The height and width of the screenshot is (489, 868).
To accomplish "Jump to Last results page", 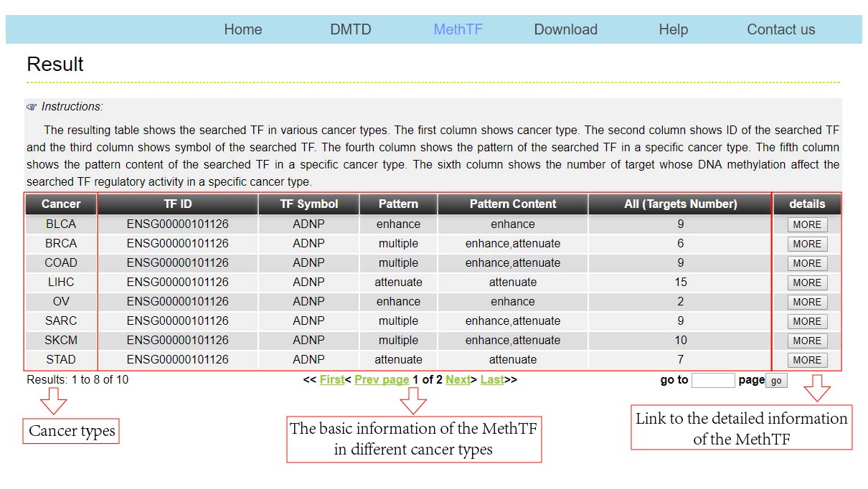I will (492, 380).
